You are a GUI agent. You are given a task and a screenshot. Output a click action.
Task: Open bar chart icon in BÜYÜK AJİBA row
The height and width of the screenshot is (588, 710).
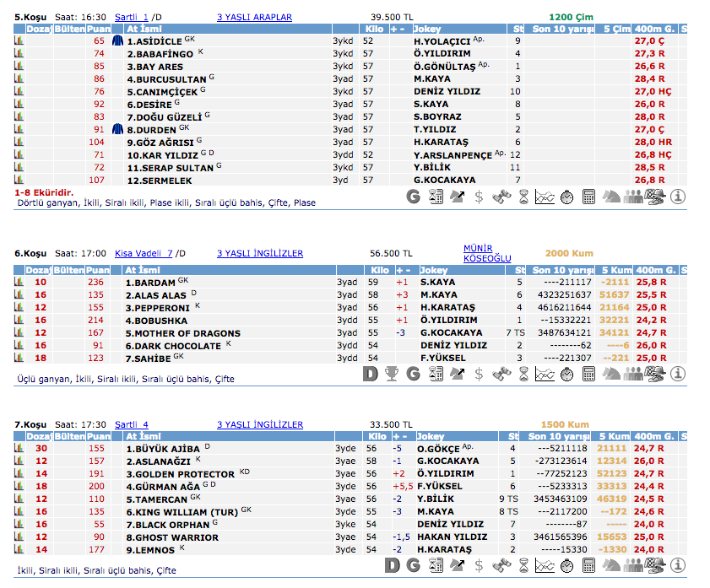coord(19,449)
